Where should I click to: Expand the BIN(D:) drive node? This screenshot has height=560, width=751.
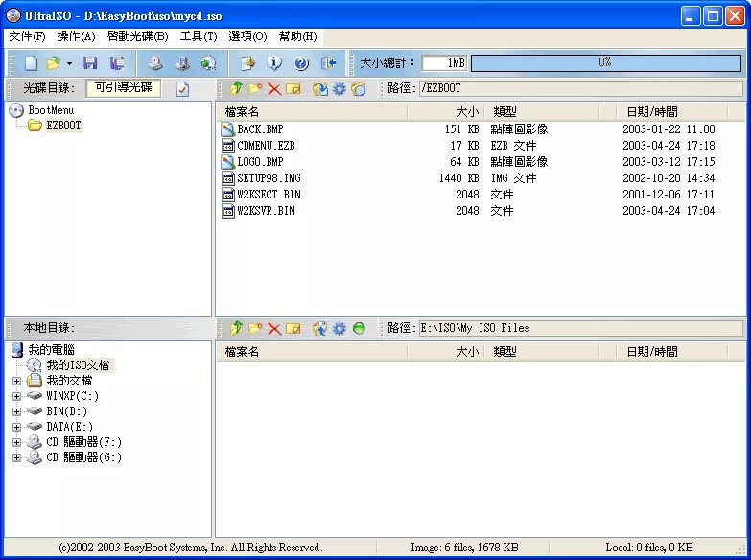coord(16,412)
